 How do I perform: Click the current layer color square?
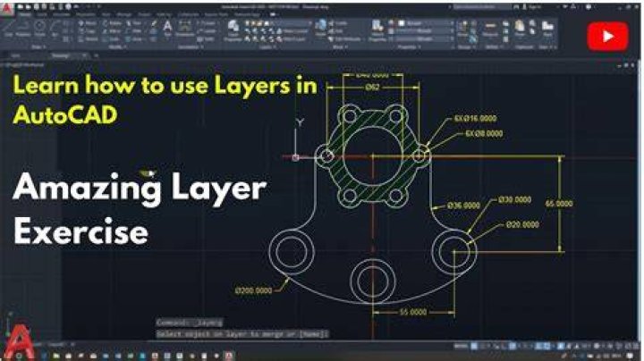(x=268, y=23)
